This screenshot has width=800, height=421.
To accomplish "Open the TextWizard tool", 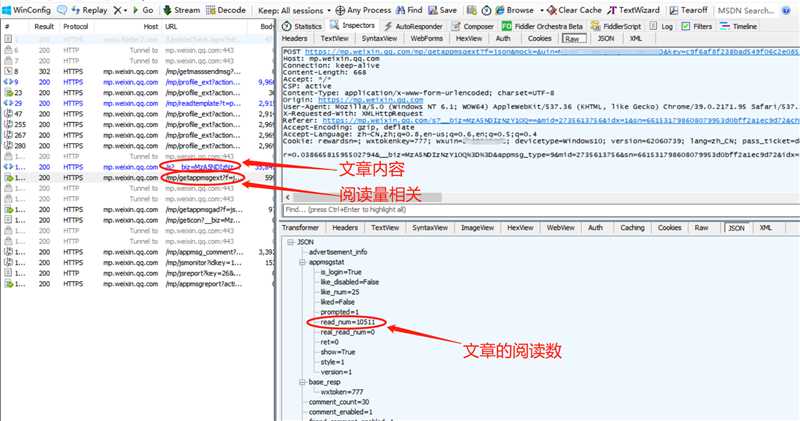I will [x=633, y=10].
